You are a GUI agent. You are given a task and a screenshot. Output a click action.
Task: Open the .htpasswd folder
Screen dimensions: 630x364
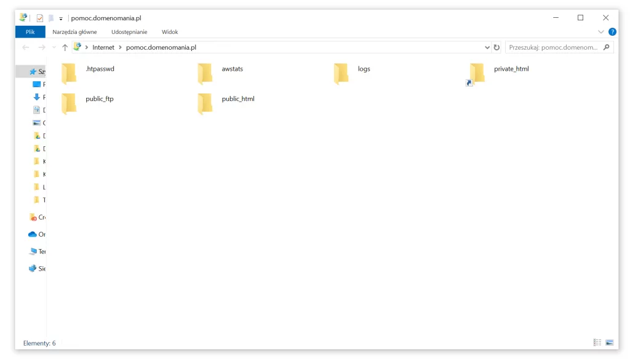pos(87,73)
